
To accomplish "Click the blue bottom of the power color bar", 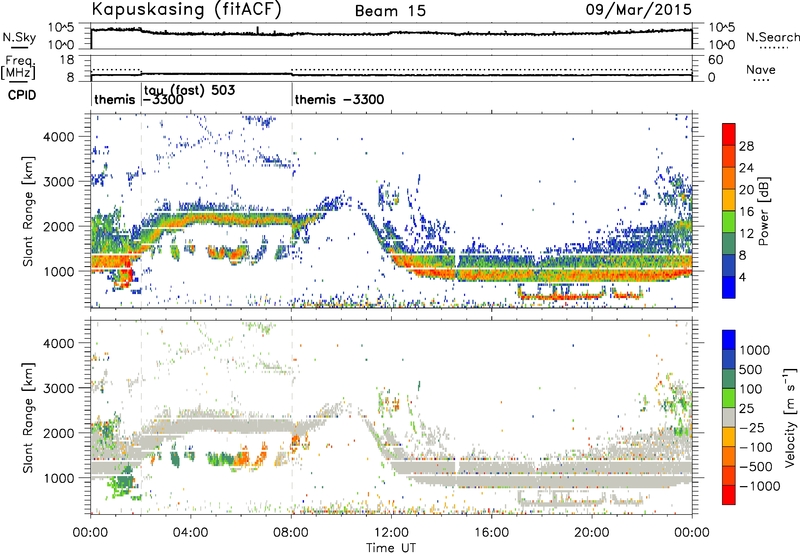I will (x=729, y=288).
